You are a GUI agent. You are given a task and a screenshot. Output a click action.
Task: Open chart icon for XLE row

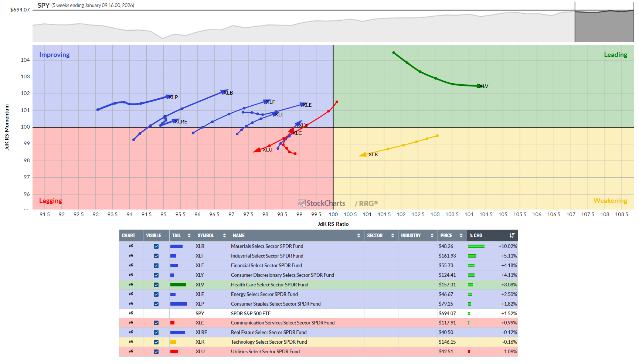131,294
